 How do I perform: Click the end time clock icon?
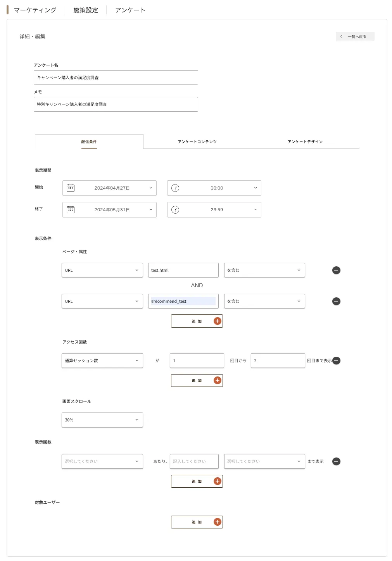point(175,210)
